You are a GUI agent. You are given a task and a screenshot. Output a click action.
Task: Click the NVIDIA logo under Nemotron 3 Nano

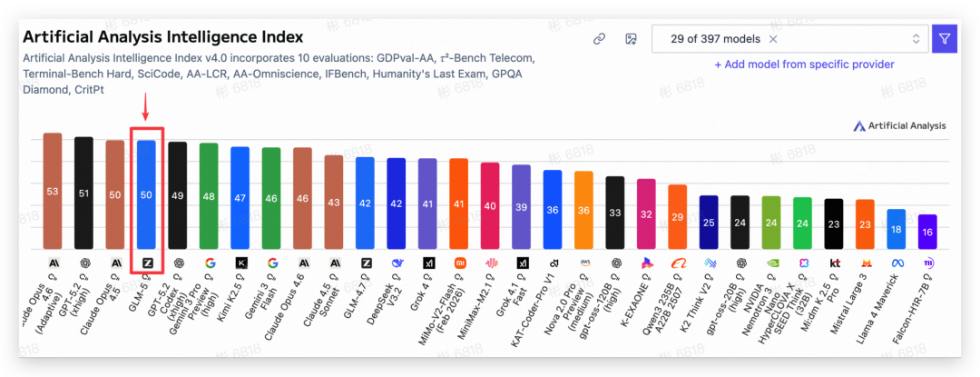point(771,263)
